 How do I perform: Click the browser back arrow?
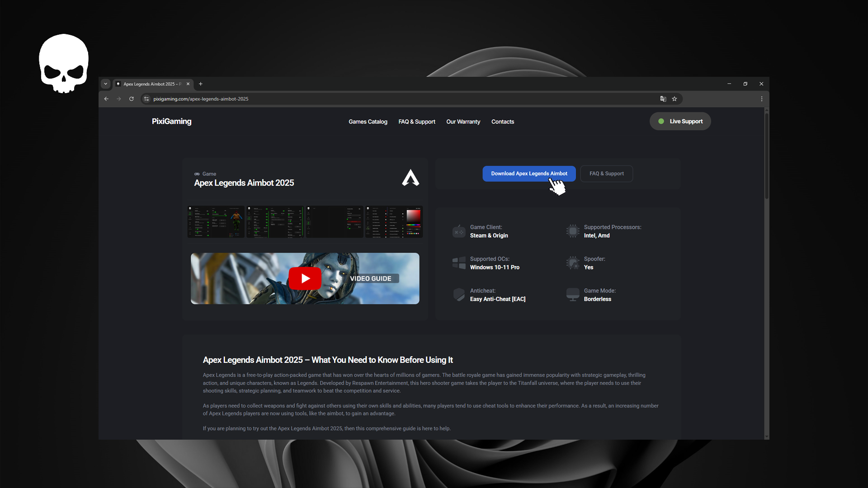(106, 99)
